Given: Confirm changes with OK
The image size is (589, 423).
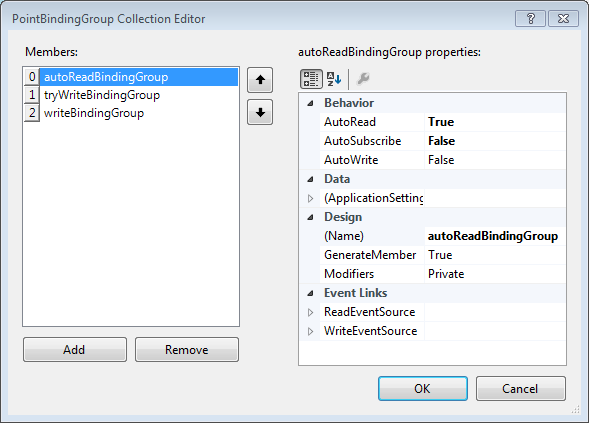Looking at the screenshot, I should click(x=423, y=388).
